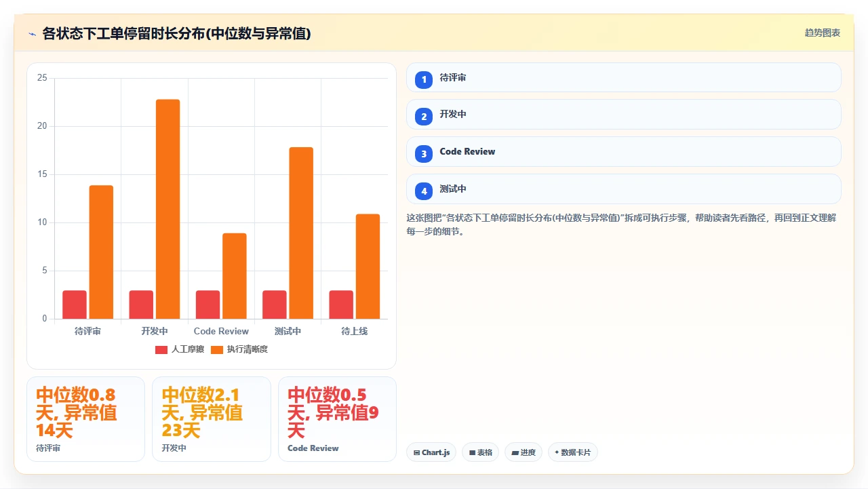Click the 待上线 x-axis label
The image size is (868, 489).
point(355,332)
